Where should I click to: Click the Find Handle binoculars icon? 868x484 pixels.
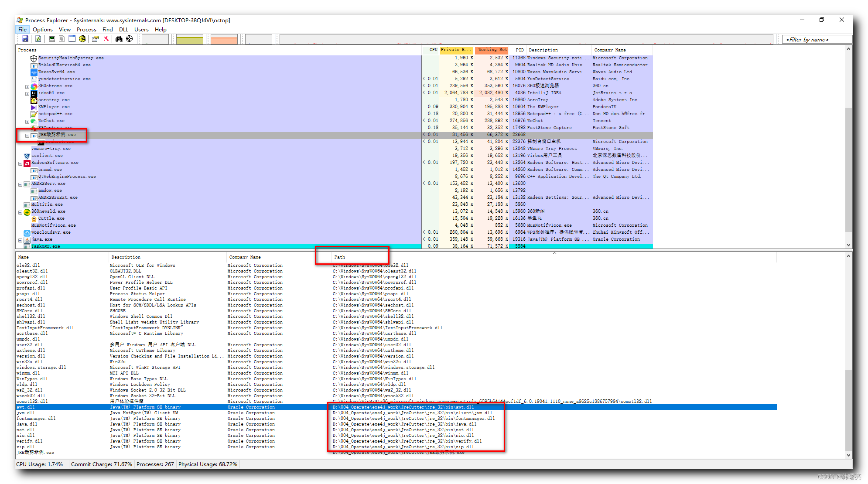[119, 39]
